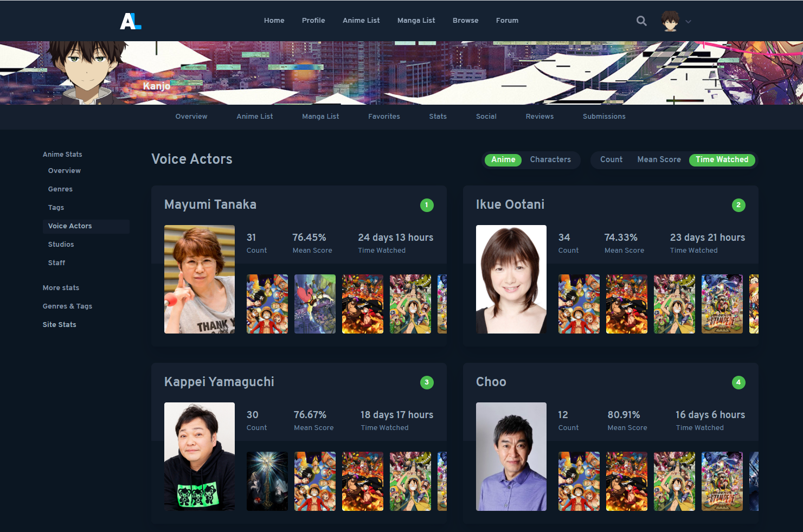Click Kanjo's profile avatar on banner
Screen dimensions: 803x532
pyautogui.click(x=87, y=73)
